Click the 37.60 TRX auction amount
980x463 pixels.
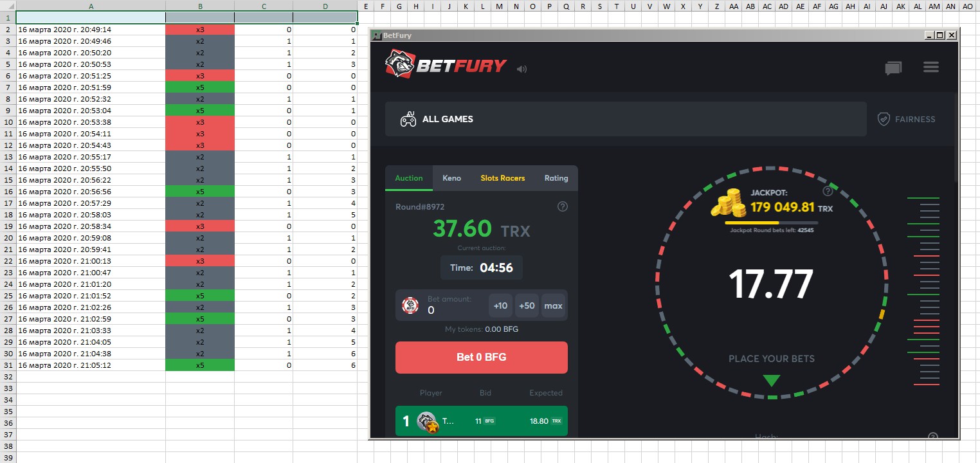pyautogui.click(x=482, y=229)
